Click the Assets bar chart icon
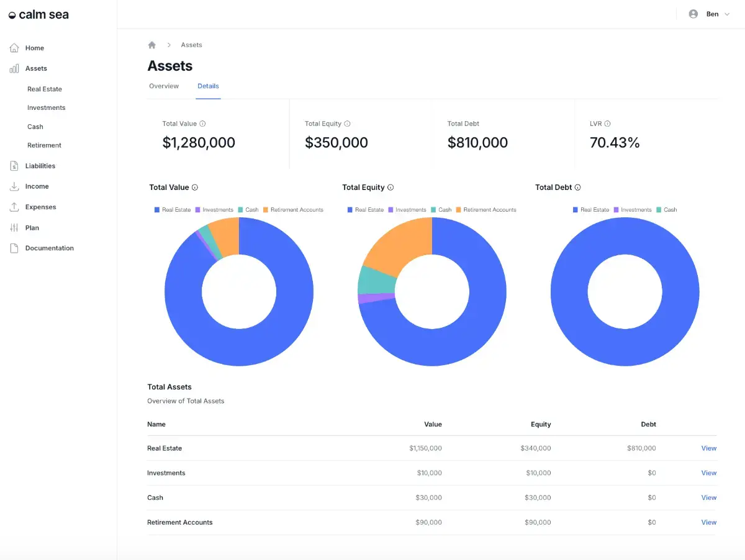This screenshot has width=745, height=560. coord(14,69)
